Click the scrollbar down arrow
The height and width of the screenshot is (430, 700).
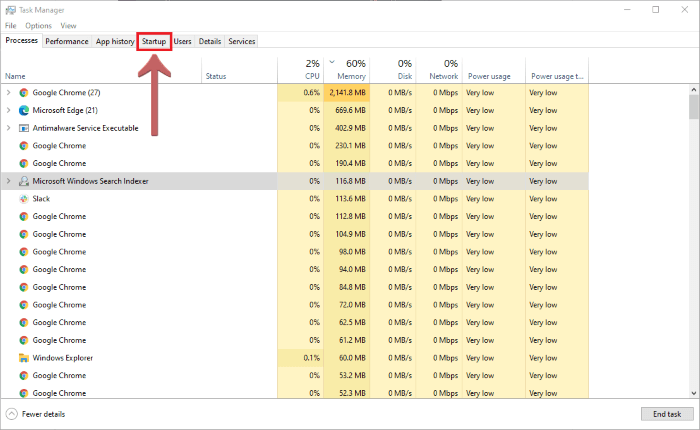[694, 393]
